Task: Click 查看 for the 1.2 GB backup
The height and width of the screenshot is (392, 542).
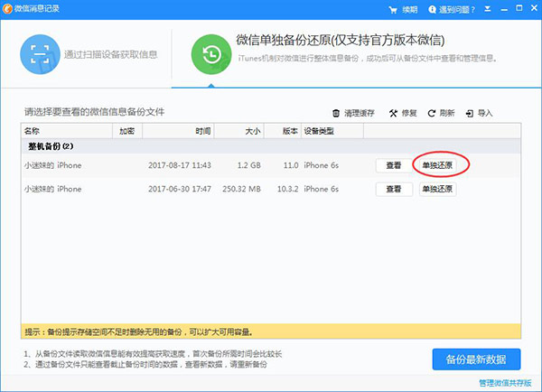Action: coord(394,165)
